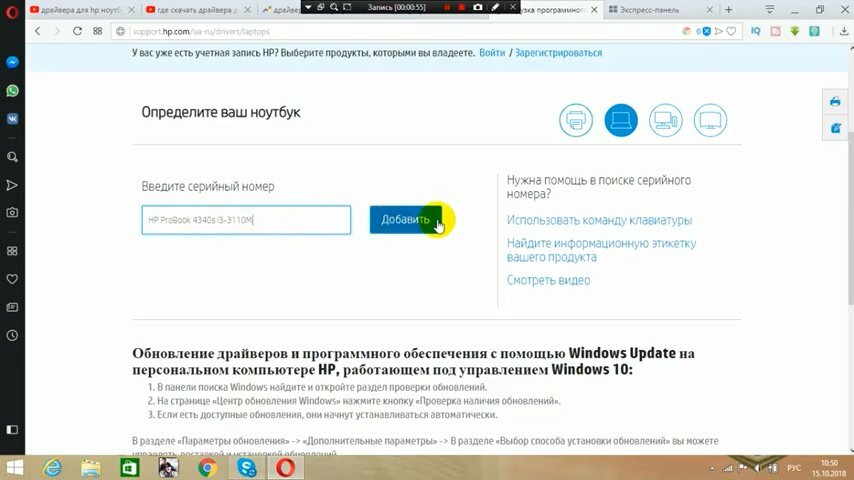The width and height of the screenshot is (854, 480).
Task: Click Зарегистрироваться link
Action: click(x=558, y=53)
